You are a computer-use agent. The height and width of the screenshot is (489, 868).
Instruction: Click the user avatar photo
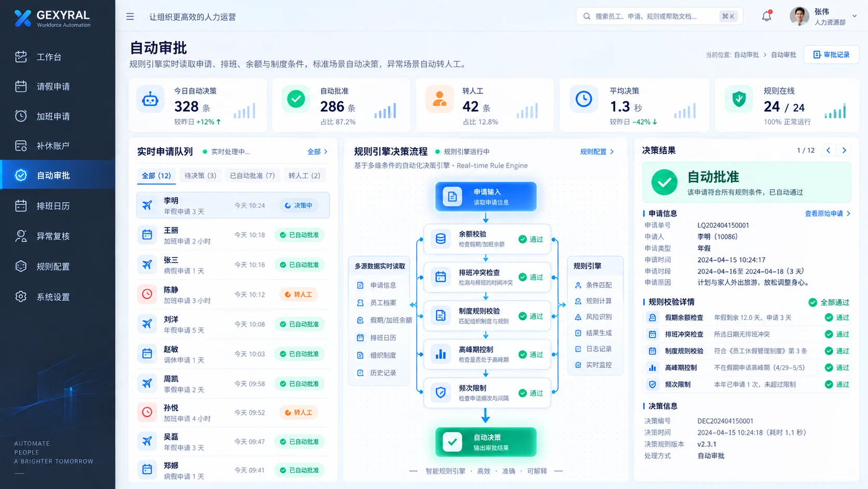click(x=799, y=16)
